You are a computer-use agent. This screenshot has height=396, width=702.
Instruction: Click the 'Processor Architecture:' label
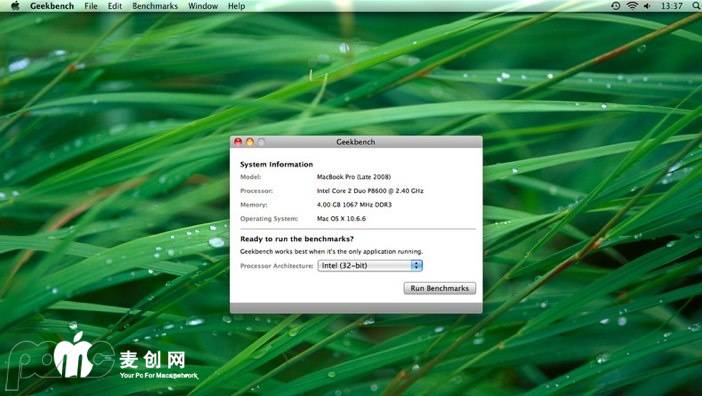pyautogui.click(x=277, y=266)
